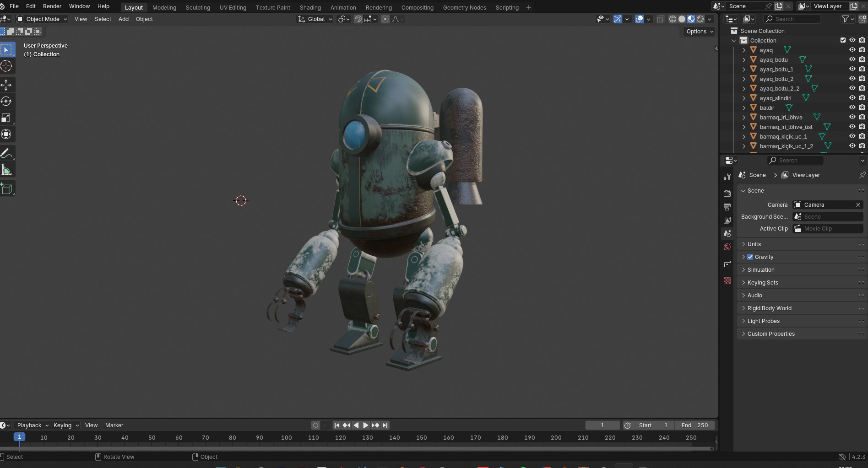
Task: Toggle snapping in viewport header
Action: [x=358, y=19]
